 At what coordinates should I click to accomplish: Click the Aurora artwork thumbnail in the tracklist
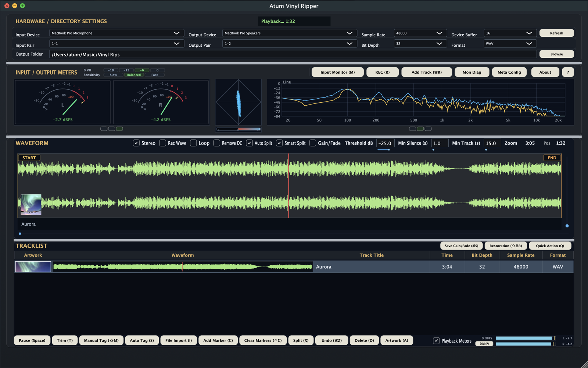point(33,266)
